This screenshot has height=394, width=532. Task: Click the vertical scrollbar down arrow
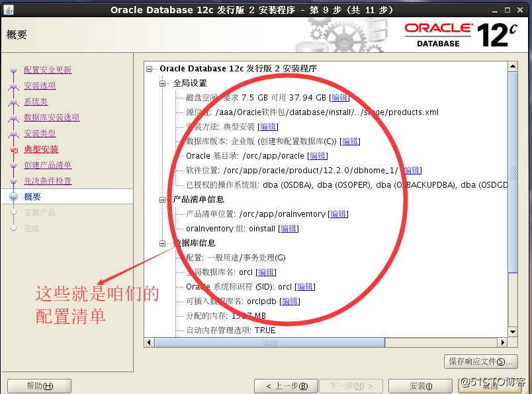(513, 332)
